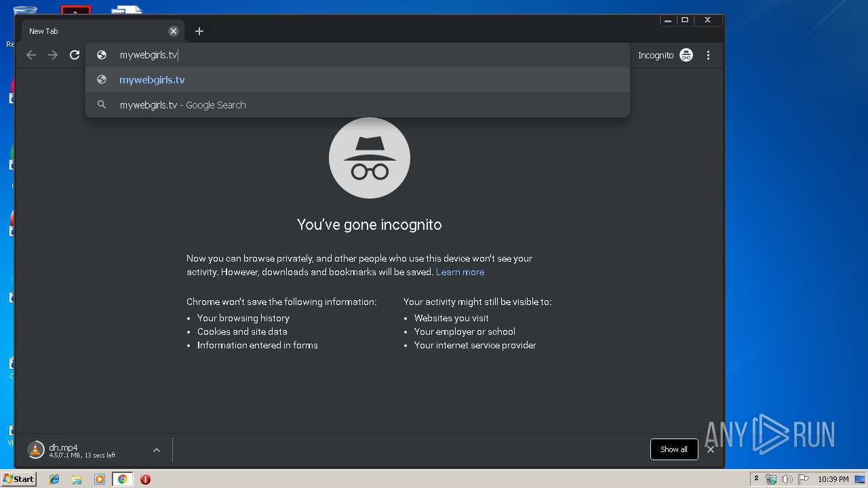Click the Show desktop button
The image size is (868, 488).
(x=861, y=479)
